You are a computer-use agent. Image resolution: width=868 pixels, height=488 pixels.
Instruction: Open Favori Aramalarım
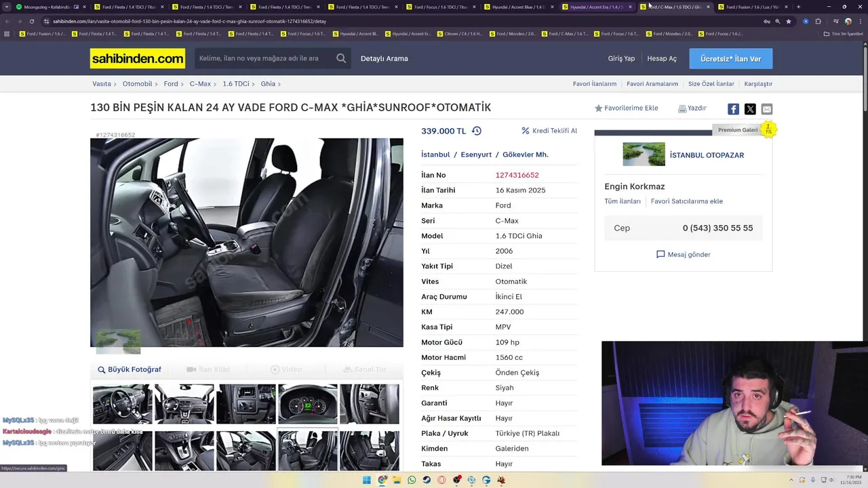coord(652,84)
